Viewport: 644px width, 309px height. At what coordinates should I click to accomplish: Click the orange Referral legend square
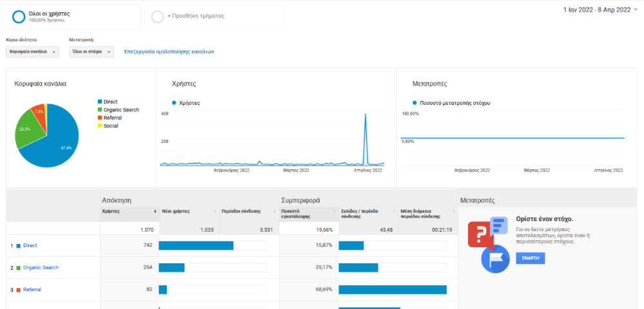(100, 118)
